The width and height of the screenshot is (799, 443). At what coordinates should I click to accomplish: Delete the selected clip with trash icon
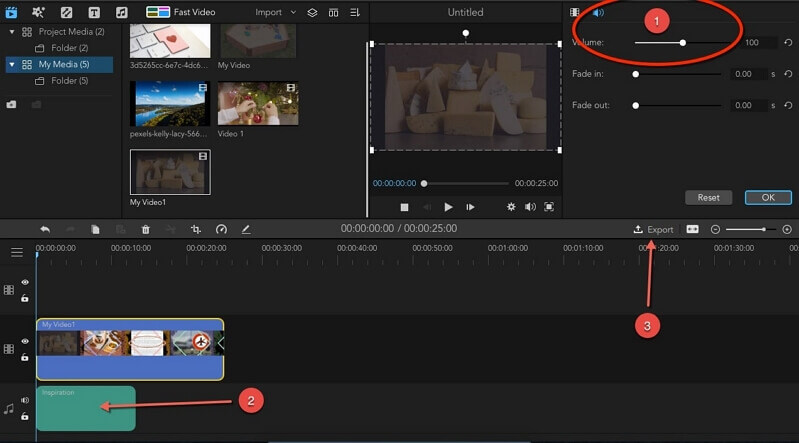(146, 229)
